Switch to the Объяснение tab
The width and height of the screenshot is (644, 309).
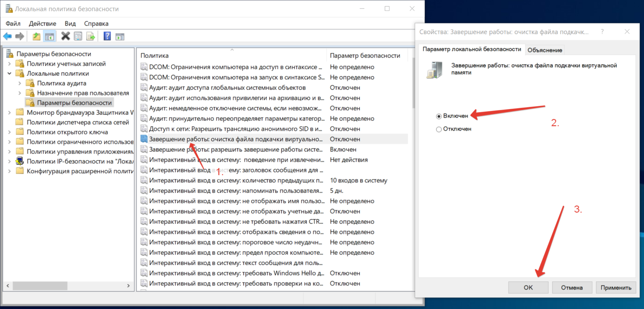point(545,50)
